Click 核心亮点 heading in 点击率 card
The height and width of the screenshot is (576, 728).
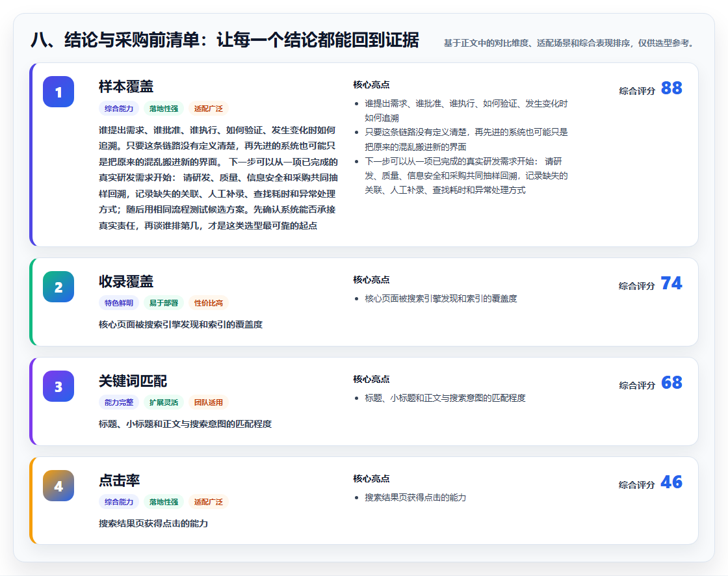371,478
